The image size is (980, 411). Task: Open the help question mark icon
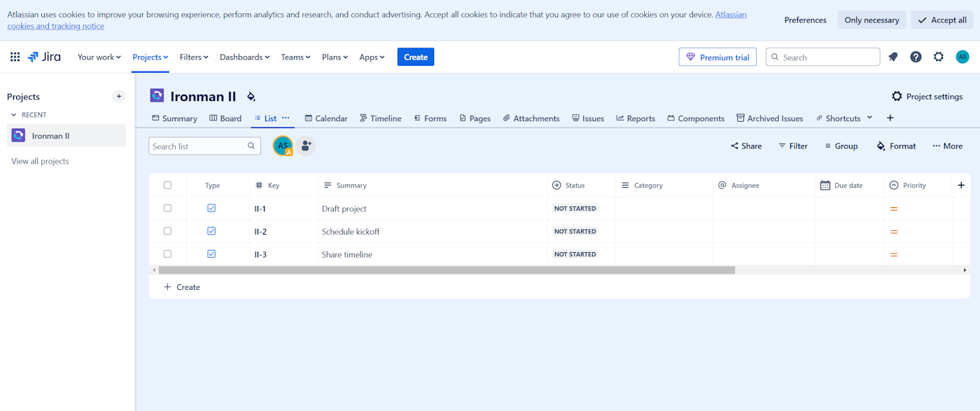(x=916, y=57)
